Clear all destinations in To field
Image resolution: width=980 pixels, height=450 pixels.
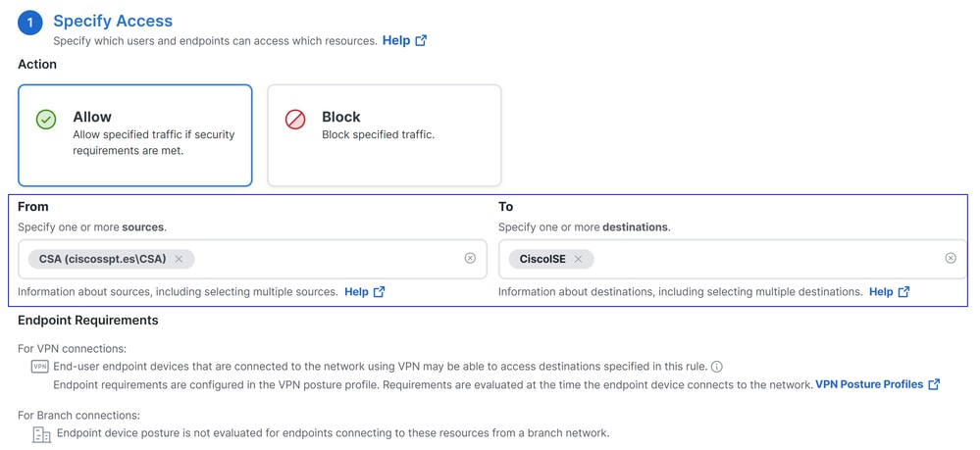coord(951,259)
